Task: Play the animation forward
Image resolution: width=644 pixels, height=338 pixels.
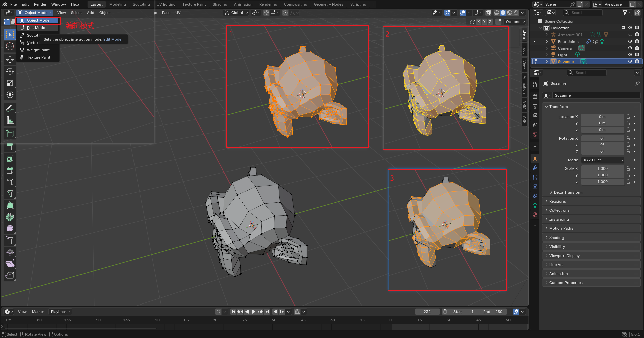Action: 254,312
